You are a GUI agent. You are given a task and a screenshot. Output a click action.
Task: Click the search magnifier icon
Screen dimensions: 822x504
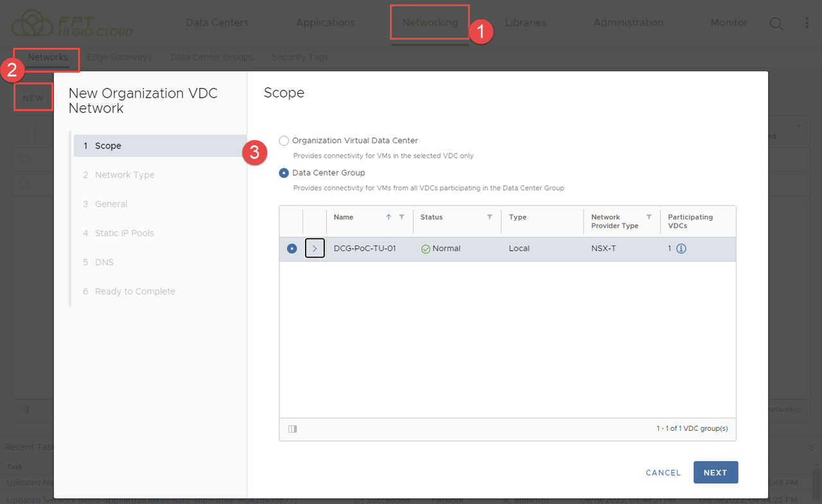776,23
